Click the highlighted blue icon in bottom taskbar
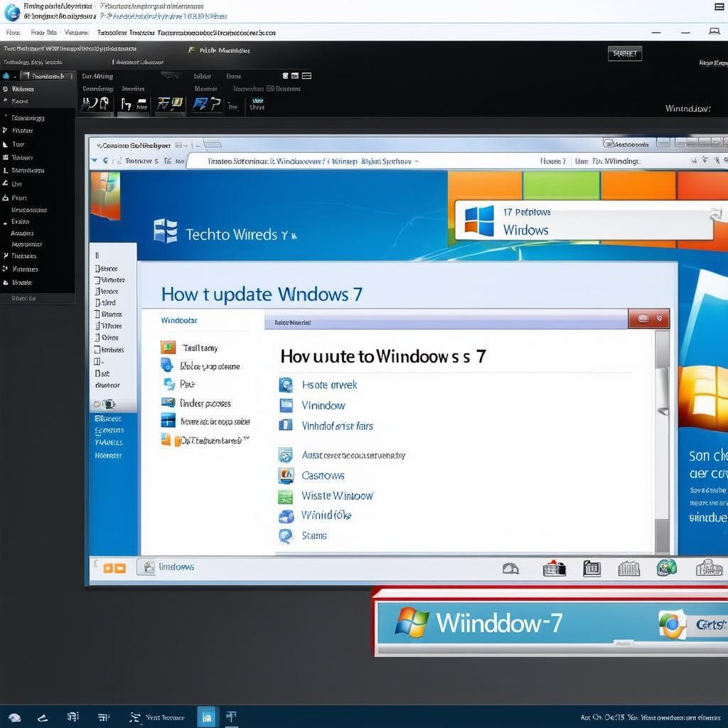The image size is (728, 728). tap(205, 717)
